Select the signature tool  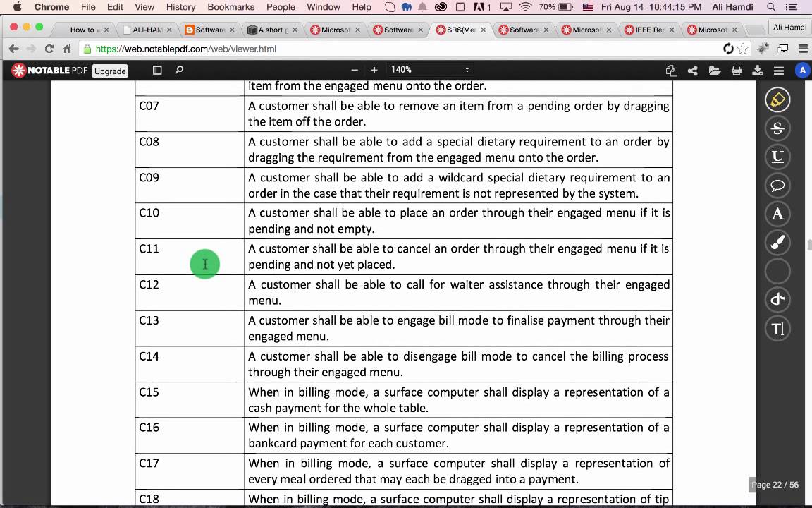click(x=777, y=299)
